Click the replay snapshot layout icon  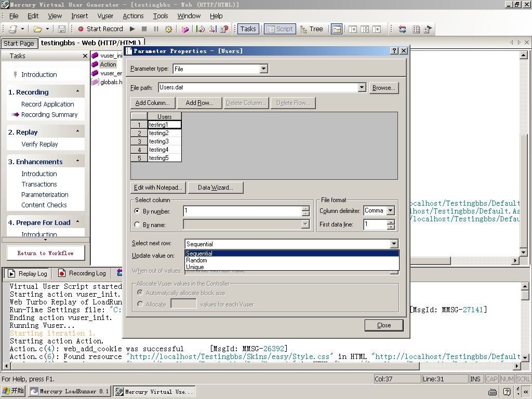click(x=377, y=29)
